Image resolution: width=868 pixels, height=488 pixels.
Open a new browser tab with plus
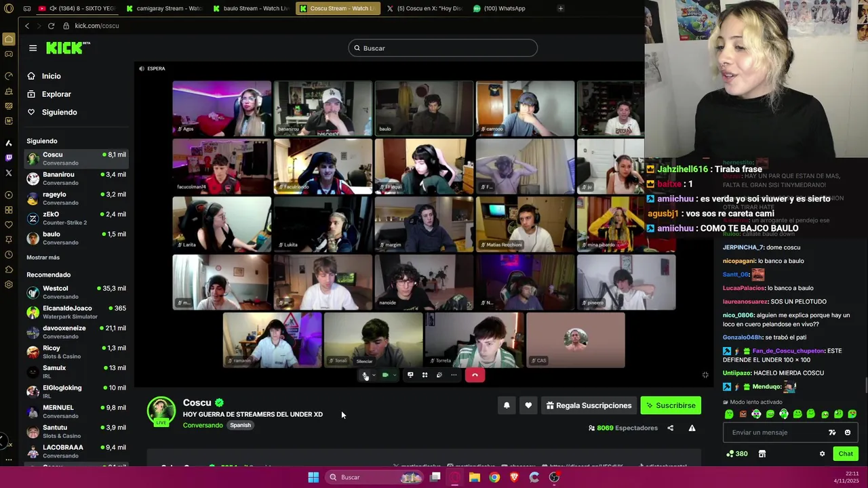point(560,8)
